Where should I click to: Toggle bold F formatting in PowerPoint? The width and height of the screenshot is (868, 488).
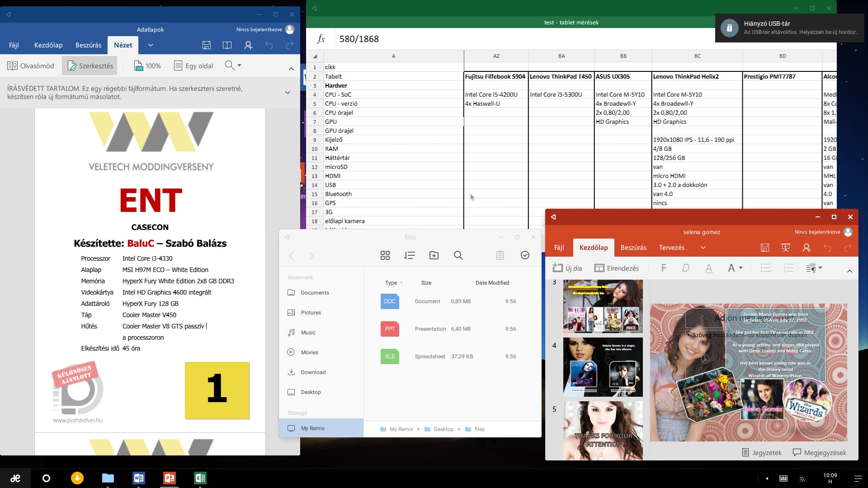click(664, 268)
